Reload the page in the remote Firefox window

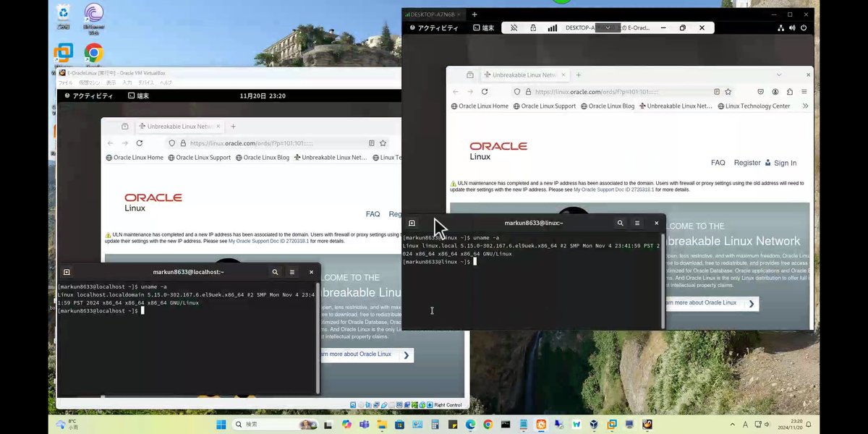click(x=485, y=92)
